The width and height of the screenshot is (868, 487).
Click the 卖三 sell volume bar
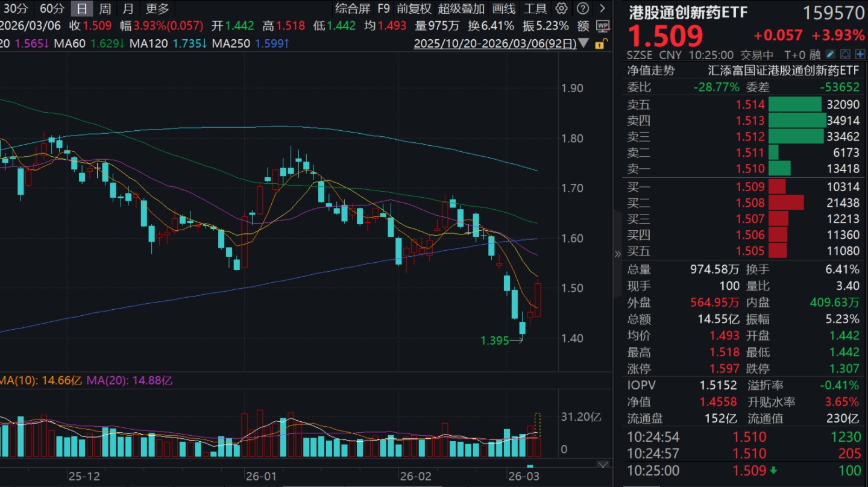[x=796, y=136]
